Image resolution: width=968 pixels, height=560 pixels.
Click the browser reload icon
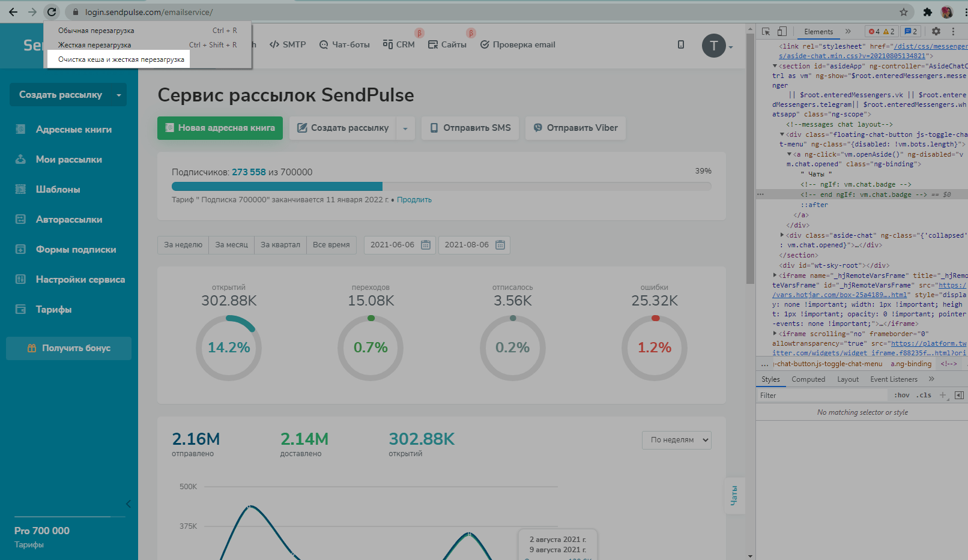point(52,12)
